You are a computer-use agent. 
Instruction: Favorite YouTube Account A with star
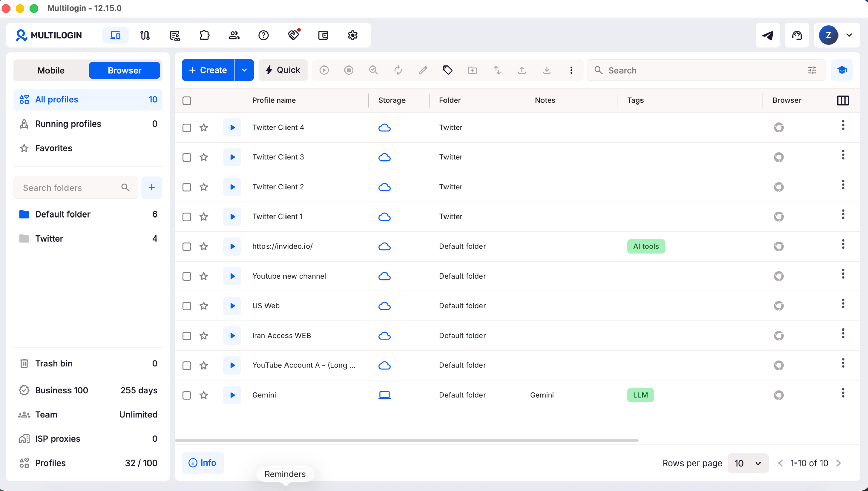[x=204, y=365]
